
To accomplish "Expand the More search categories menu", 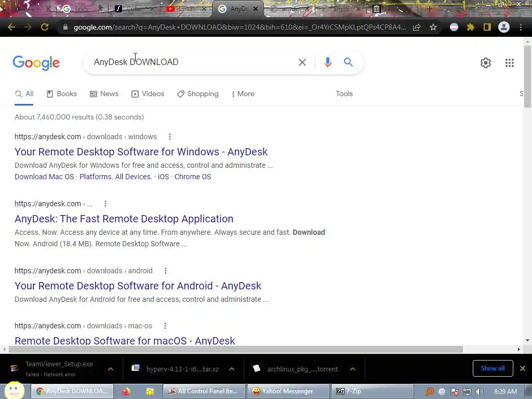I will pyautogui.click(x=243, y=94).
